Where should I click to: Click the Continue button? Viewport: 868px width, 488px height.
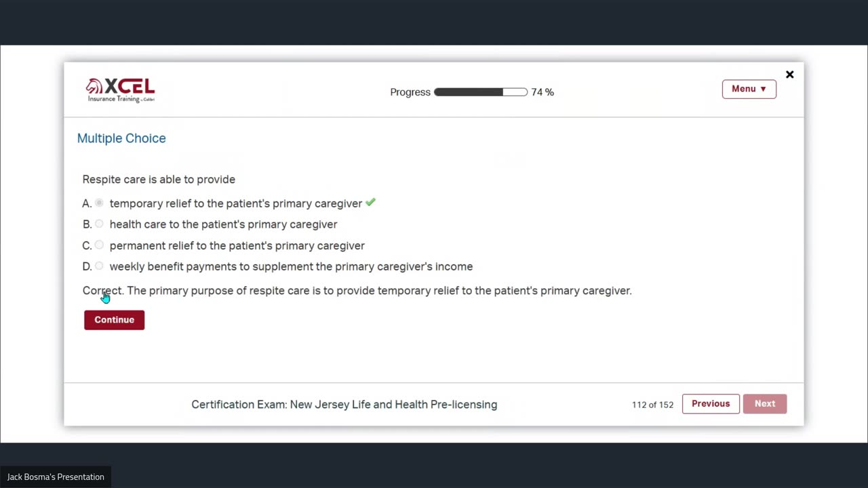point(114,320)
